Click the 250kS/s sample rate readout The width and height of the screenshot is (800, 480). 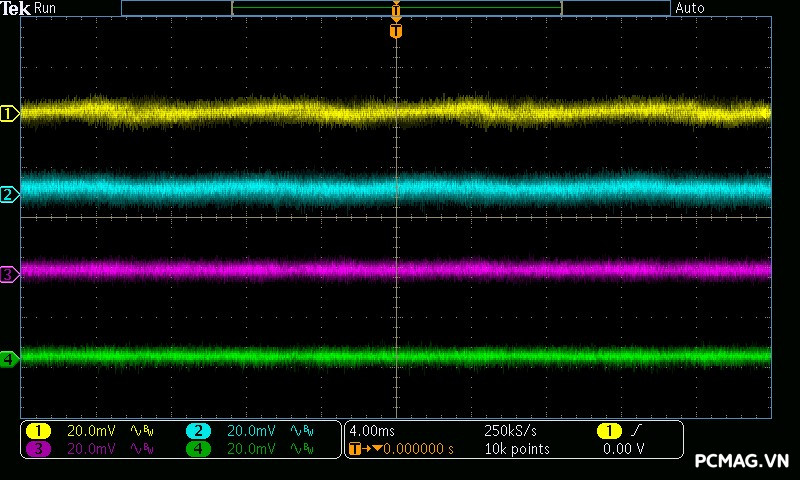[510, 431]
